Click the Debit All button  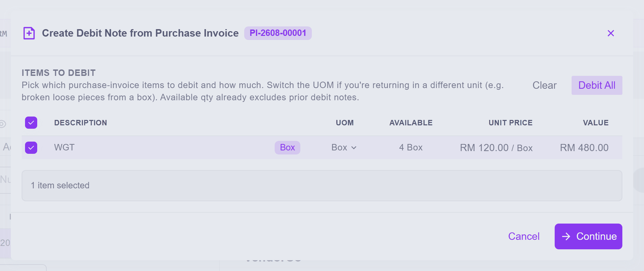coord(597,85)
